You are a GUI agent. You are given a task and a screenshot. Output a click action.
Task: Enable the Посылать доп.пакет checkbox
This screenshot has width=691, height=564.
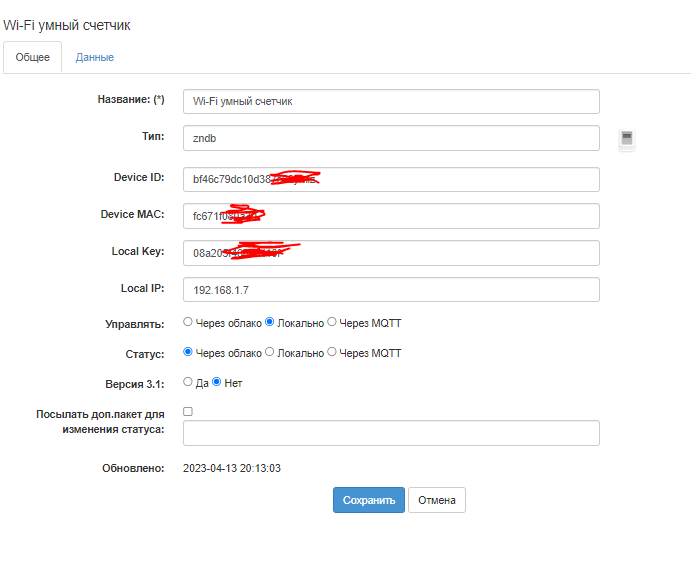188,412
